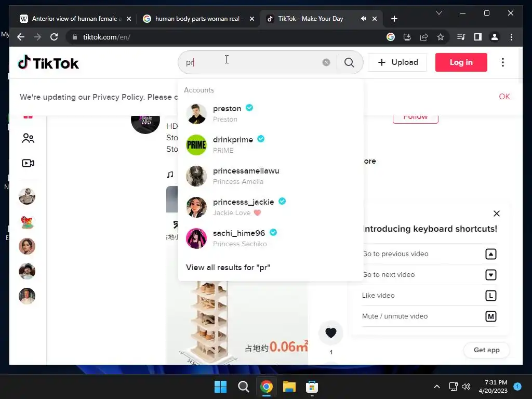The height and width of the screenshot is (399, 532).
Task: Click the L key icon for Like video
Action: (x=491, y=296)
